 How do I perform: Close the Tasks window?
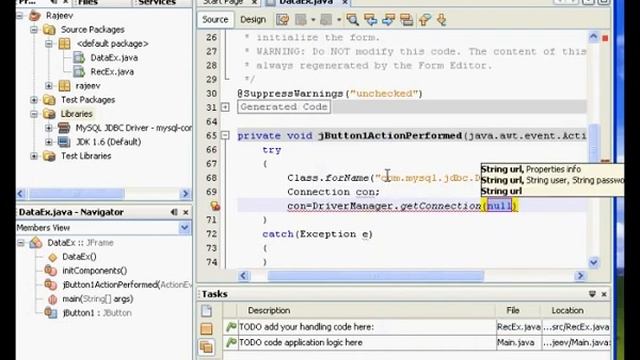click(x=604, y=294)
